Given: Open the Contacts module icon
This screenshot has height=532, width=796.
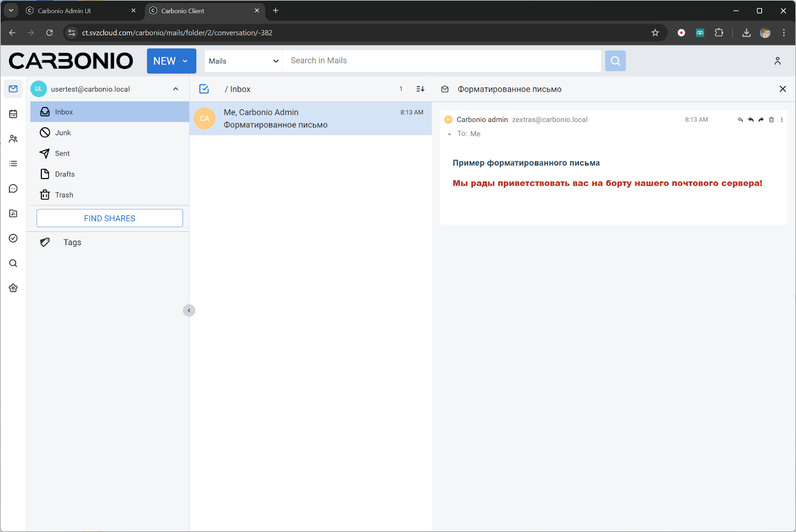Looking at the screenshot, I should pos(13,139).
